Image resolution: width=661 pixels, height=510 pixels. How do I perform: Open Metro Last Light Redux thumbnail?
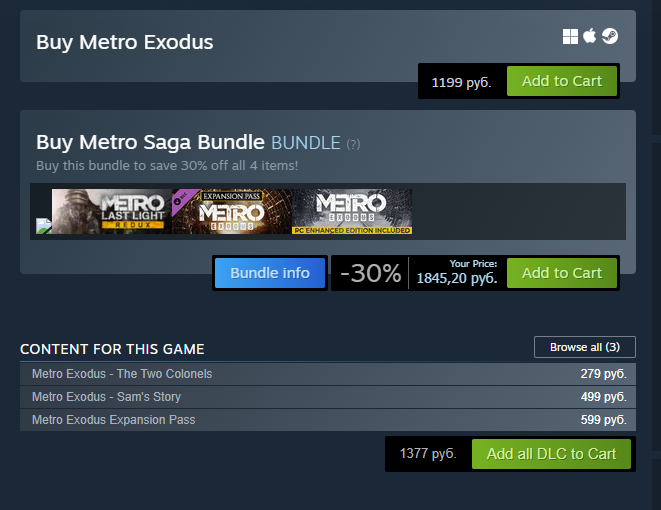tap(111, 211)
